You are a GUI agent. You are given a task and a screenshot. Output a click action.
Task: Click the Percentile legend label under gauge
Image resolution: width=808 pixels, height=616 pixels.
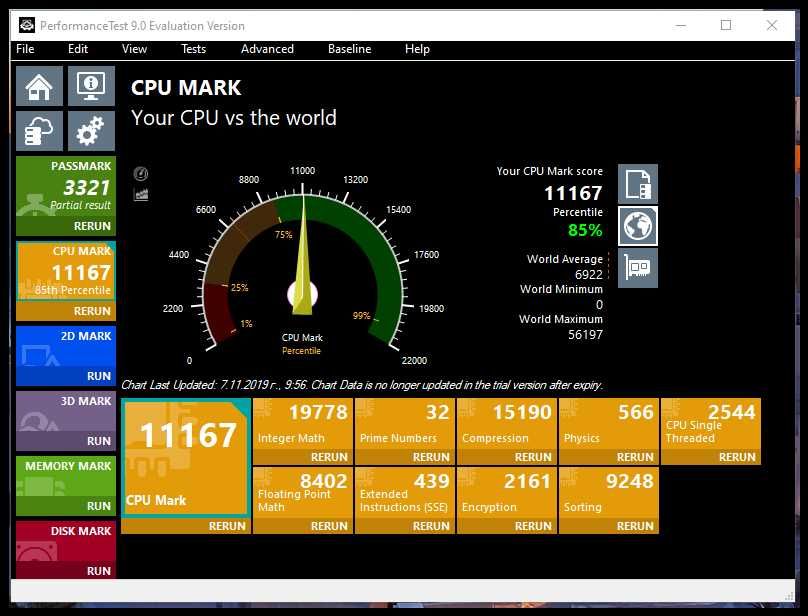click(x=301, y=351)
